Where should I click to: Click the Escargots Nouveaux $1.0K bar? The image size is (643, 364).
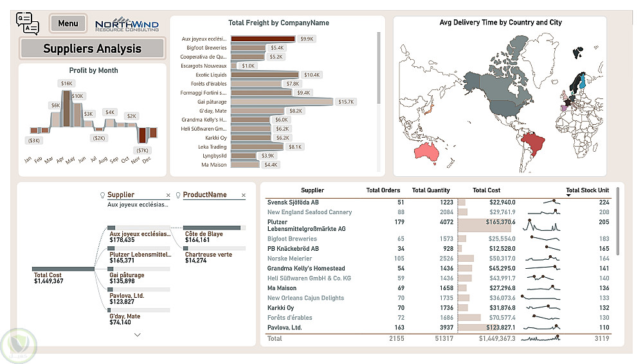coord(234,66)
